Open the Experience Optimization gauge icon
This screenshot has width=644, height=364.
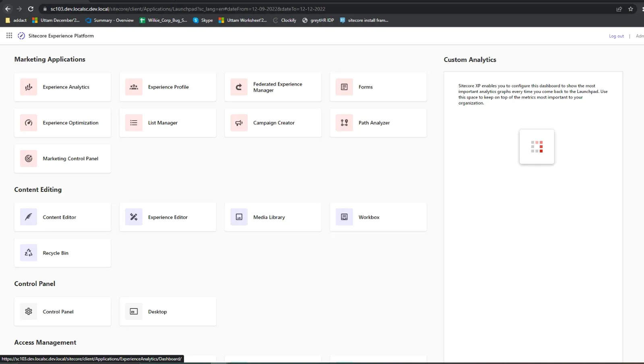point(29,123)
